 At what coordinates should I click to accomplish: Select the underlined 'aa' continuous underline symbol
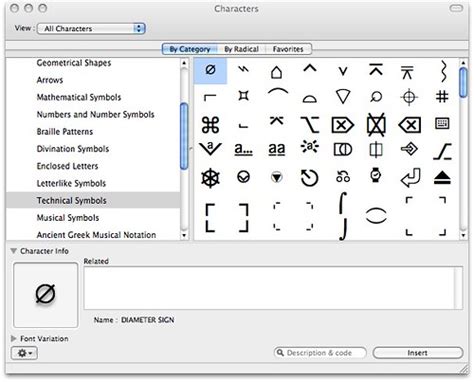[277, 149]
